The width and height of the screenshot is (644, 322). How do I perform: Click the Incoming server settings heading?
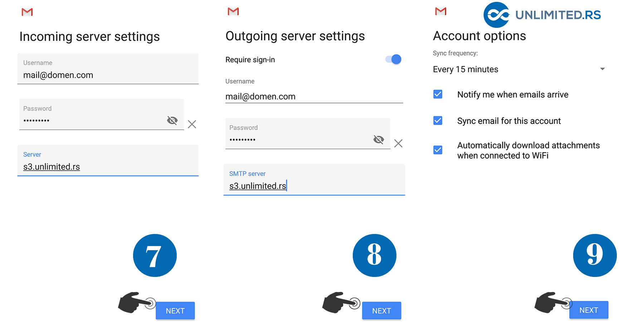[89, 36]
